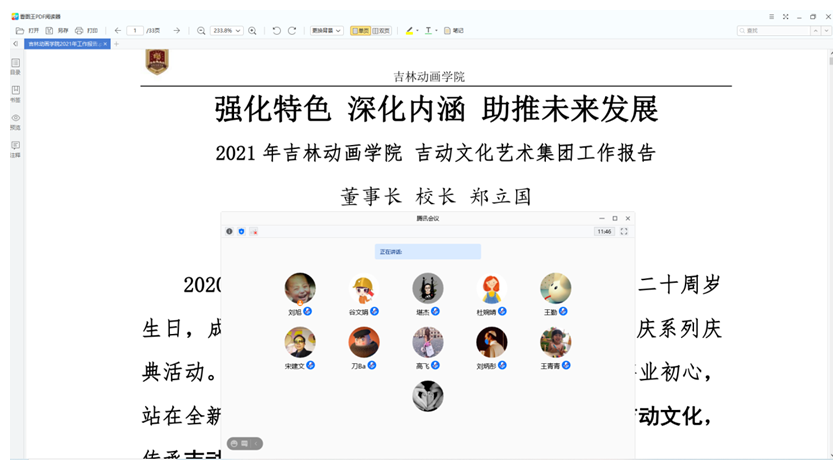
Task: Expand underline tool dropdown arrow
Action: (x=436, y=31)
